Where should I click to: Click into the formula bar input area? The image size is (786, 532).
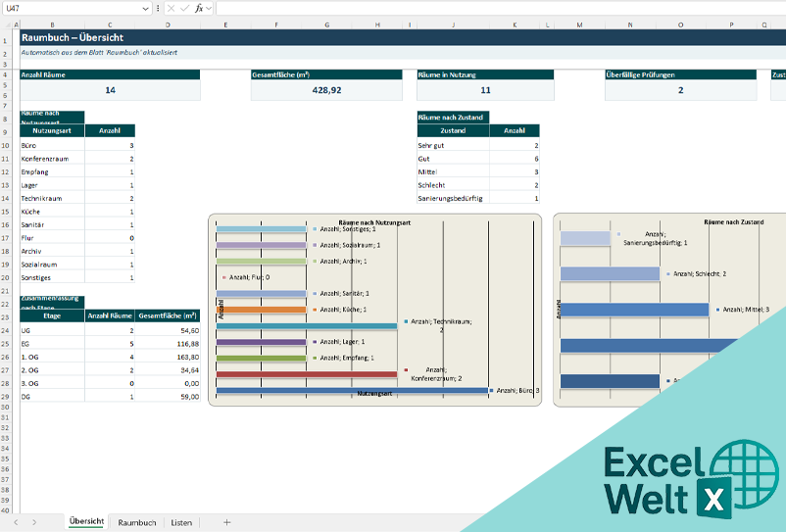(x=500, y=8)
